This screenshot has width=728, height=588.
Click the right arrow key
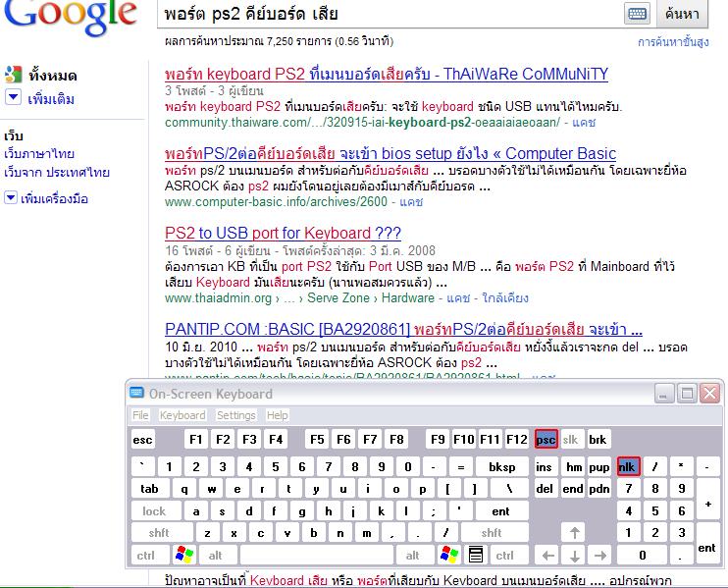click(600, 555)
